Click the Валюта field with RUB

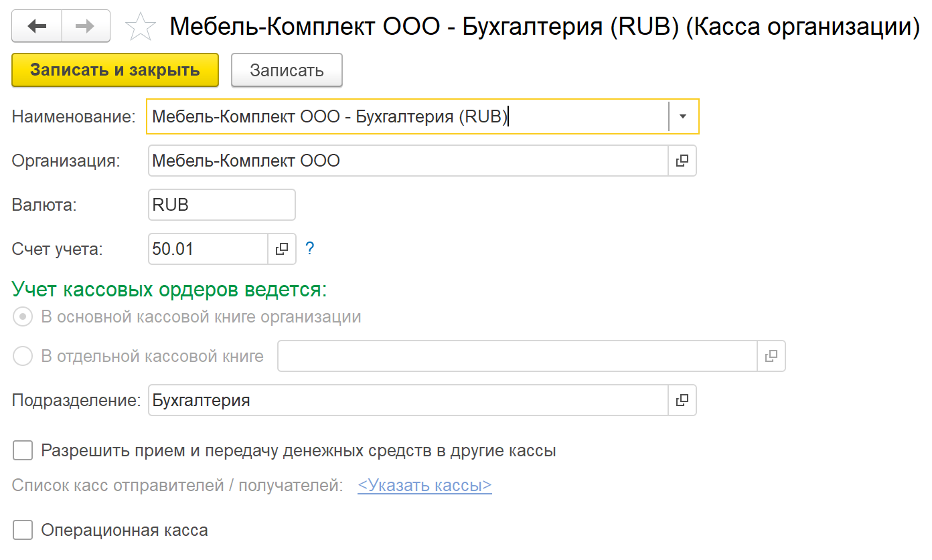[221, 205]
